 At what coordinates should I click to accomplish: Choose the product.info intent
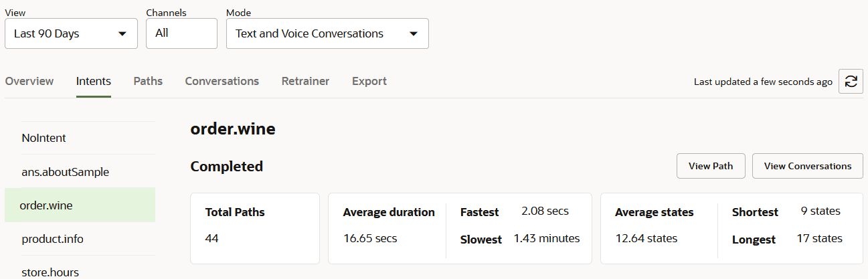click(x=52, y=239)
